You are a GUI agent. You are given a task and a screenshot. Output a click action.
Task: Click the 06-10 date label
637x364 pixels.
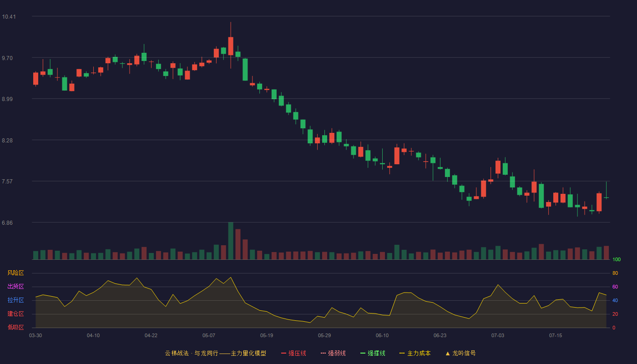[x=382, y=335]
